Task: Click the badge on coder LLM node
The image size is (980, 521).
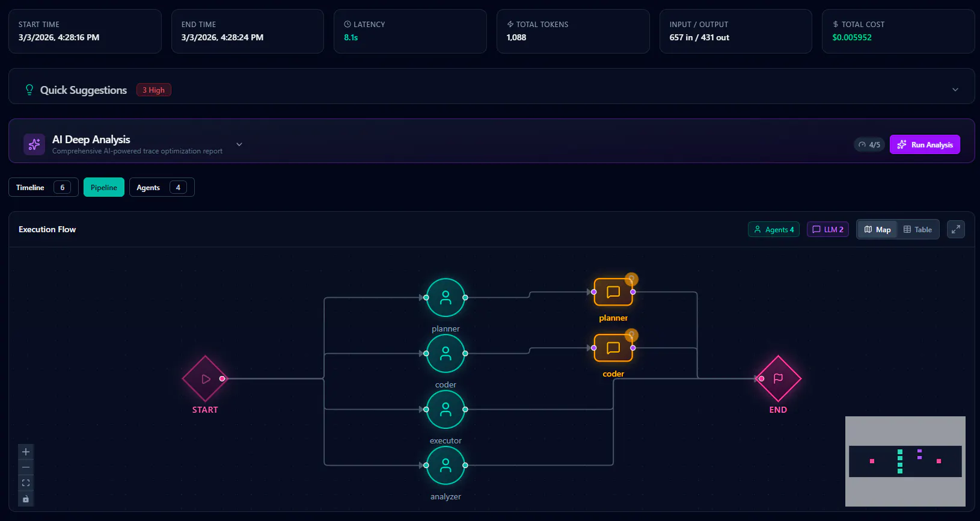Action: click(631, 335)
